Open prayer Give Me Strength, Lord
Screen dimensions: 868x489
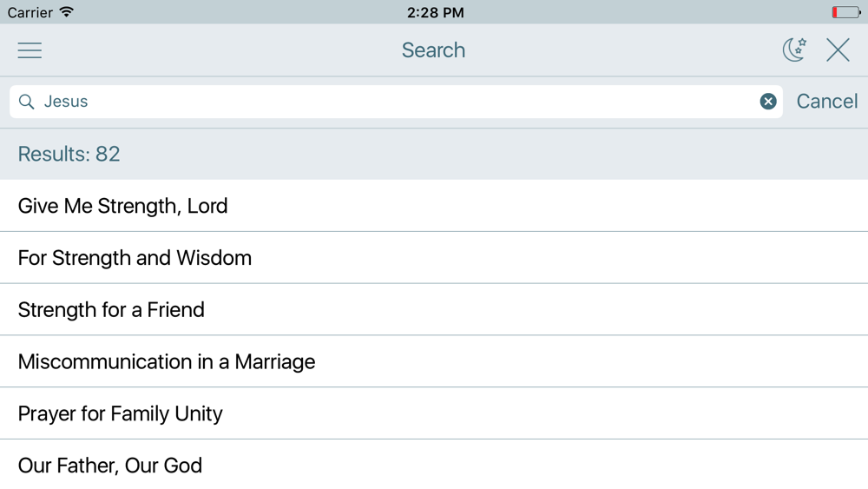click(x=434, y=206)
